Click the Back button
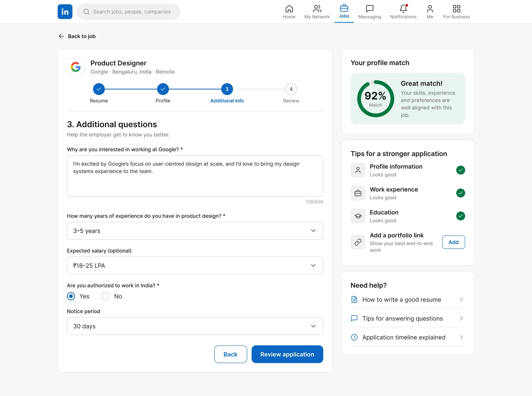 [231, 354]
